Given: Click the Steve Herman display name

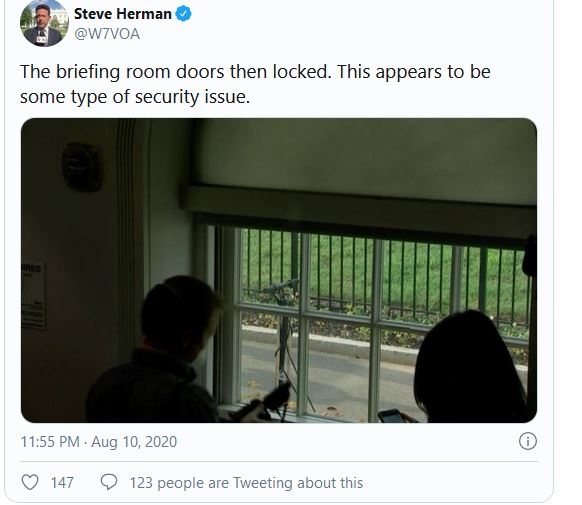Looking at the screenshot, I should pyautogui.click(x=122, y=14).
